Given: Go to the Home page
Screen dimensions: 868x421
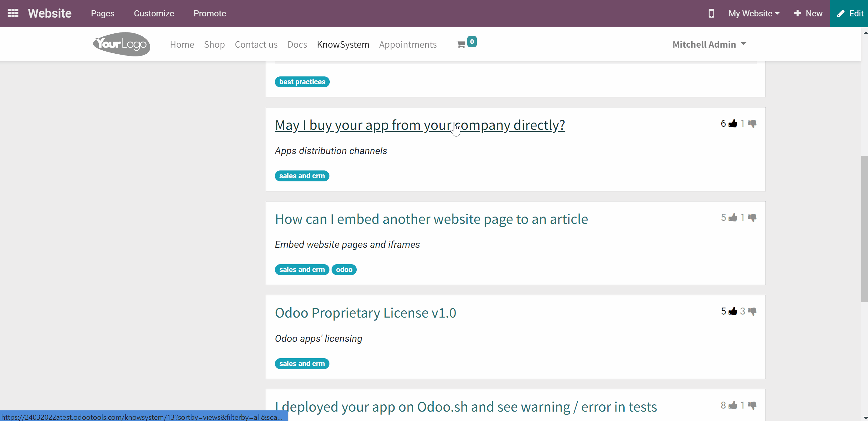Looking at the screenshot, I should coord(182,44).
